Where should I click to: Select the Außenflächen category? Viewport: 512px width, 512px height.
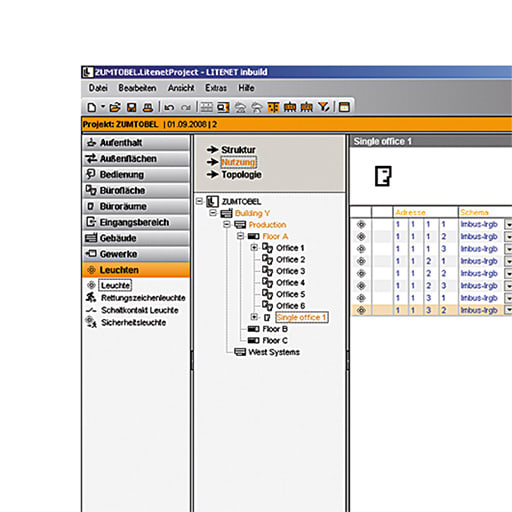(136, 159)
